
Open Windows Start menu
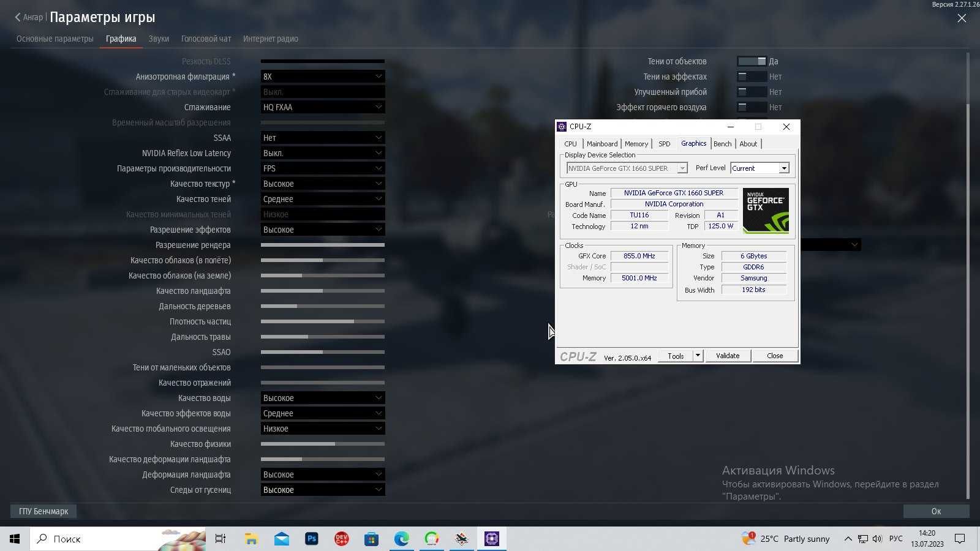[15, 539]
